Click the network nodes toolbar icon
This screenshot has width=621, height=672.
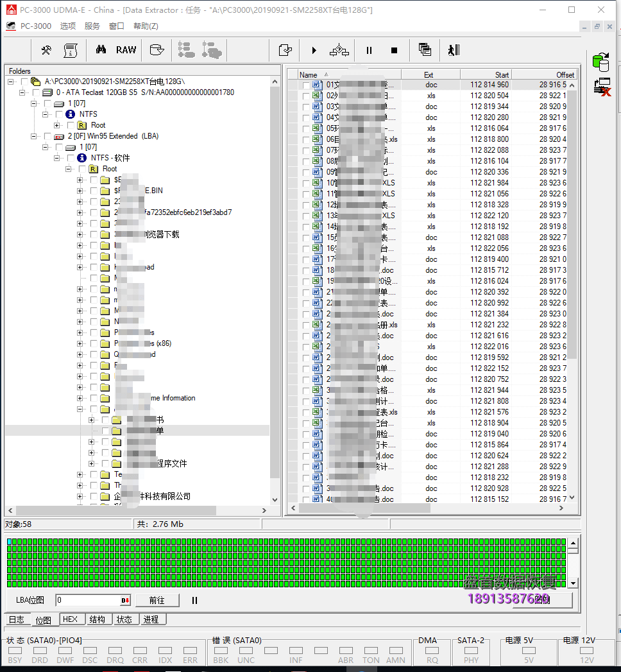pyautogui.click(x=339, y=50)
